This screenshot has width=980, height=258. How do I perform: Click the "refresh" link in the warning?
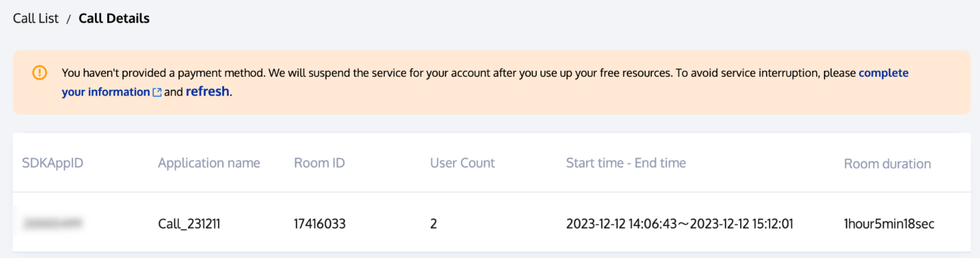tap(207, 92)
